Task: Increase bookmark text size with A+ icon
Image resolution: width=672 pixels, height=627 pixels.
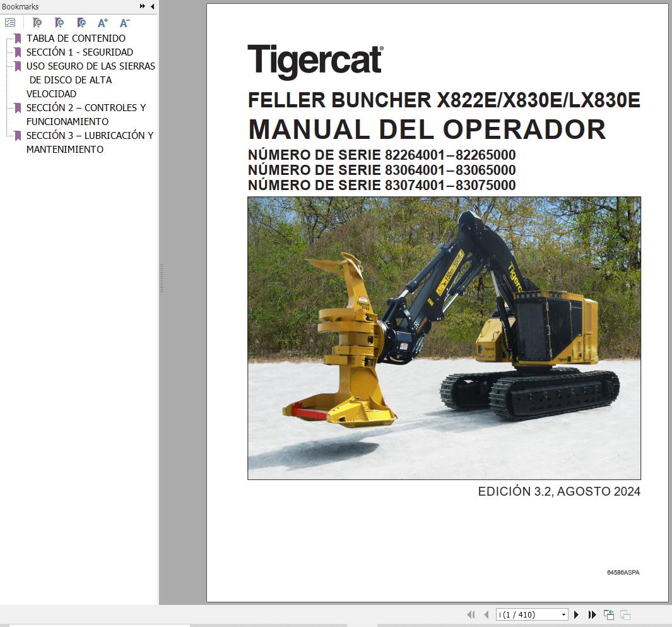Action: [x=102, y=22]
